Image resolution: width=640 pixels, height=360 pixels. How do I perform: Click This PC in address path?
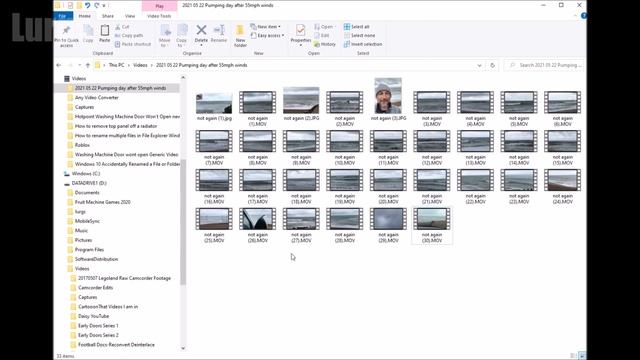point(116,65)
